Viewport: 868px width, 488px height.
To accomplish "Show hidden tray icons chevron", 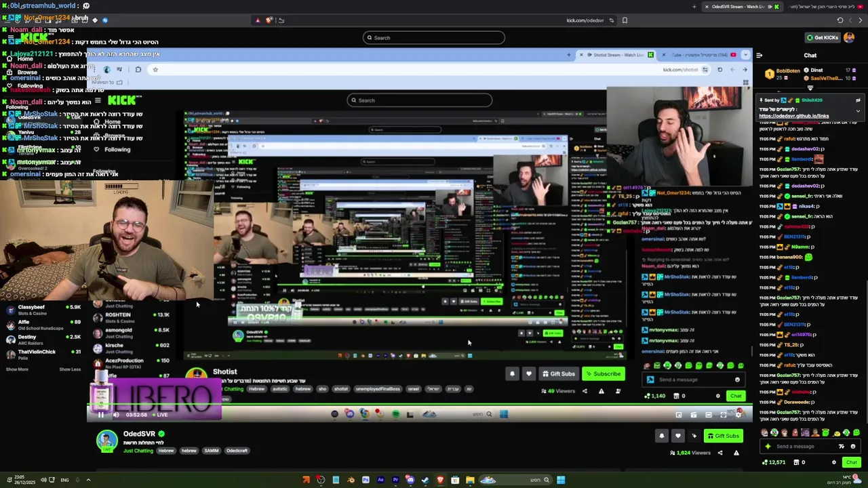I will (x=87, y=481).
